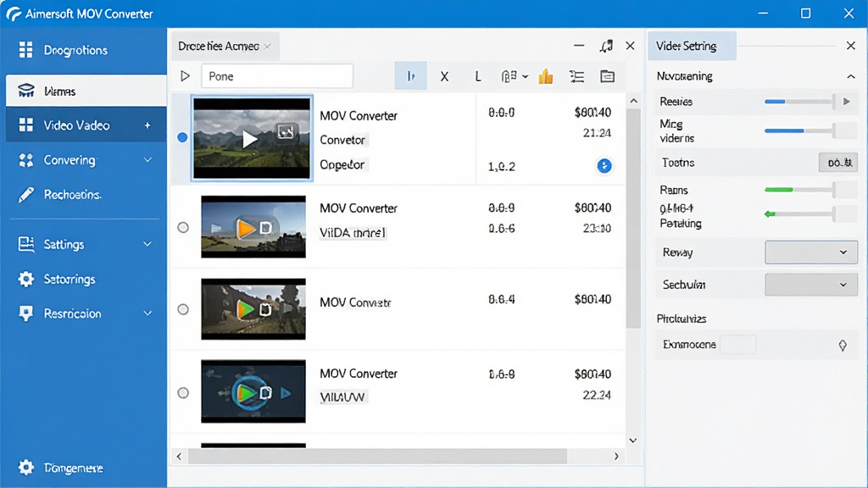The width and height of the screenshot is (868, 488).
Task: Focus the Pone input field
Action: [x=277, y=75]
